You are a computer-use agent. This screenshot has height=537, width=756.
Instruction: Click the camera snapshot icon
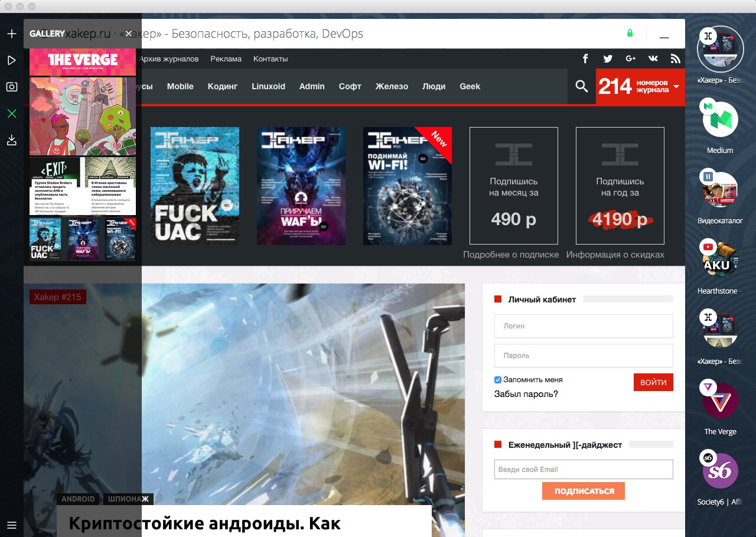[11, 87]
